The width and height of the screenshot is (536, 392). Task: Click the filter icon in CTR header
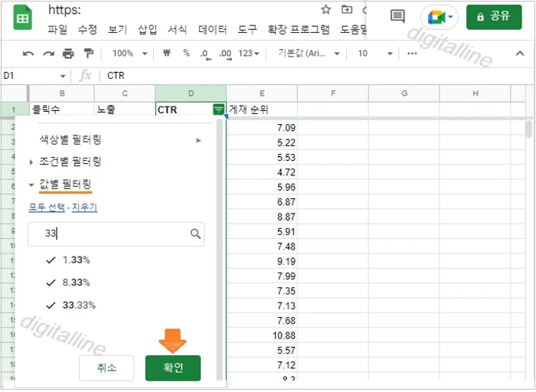pos(218,109)
